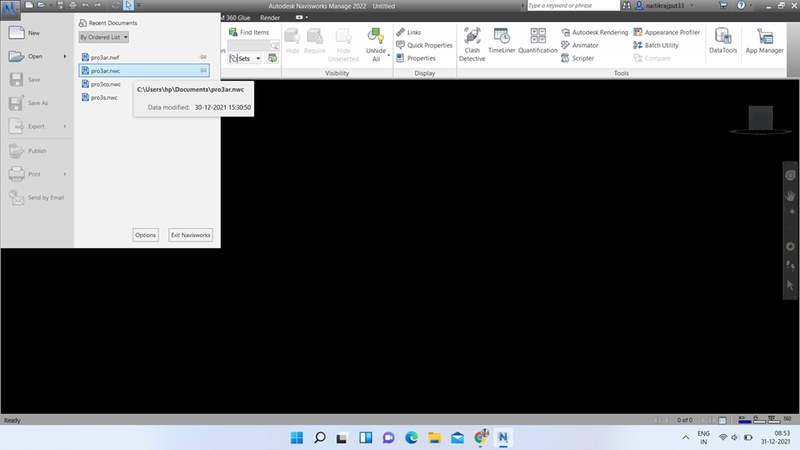800x450 pixels.
Task: Toggle pin for pro3ar.nwf recent document
Action: click(x=203, y=57)
